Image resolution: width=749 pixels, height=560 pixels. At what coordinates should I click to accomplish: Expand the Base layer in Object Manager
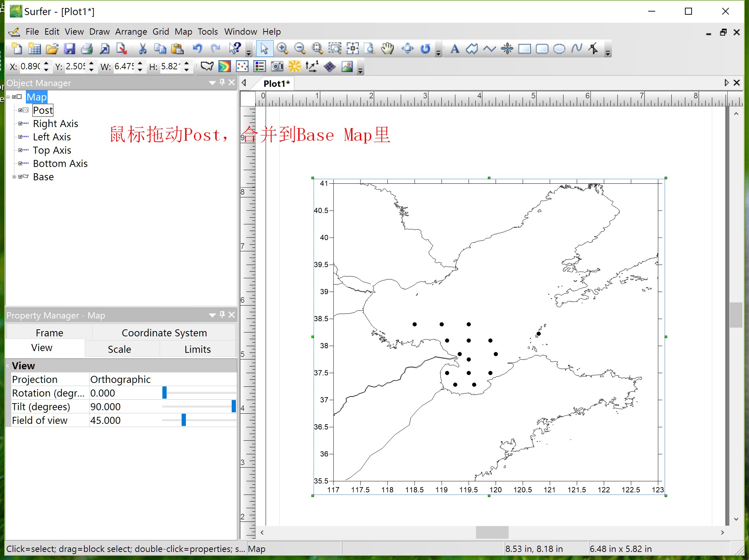point(13,176)
